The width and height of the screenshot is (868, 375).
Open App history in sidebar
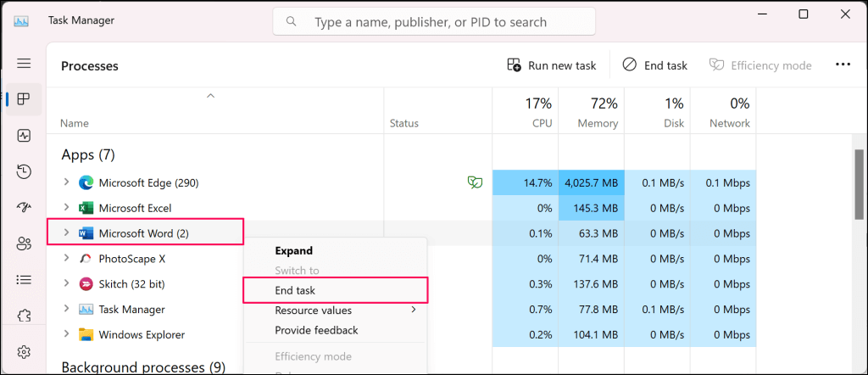pyautogui.click(x=24, y=171)
